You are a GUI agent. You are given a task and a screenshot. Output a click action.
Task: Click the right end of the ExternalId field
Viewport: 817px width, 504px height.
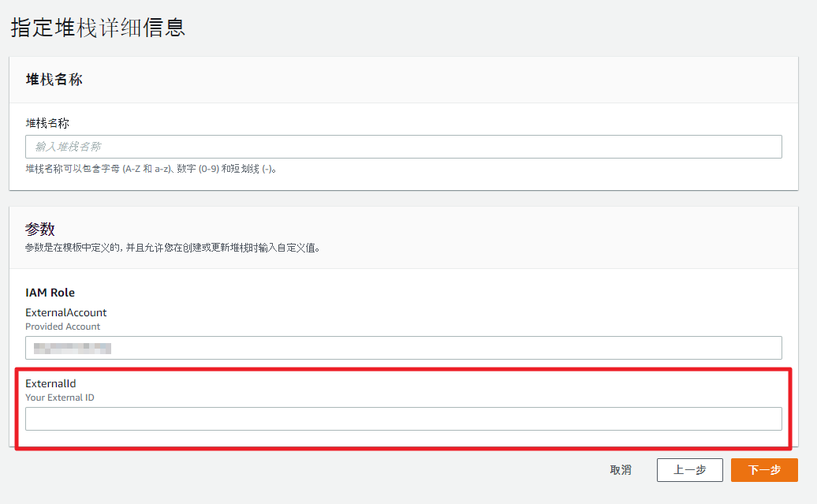(765, 419)
